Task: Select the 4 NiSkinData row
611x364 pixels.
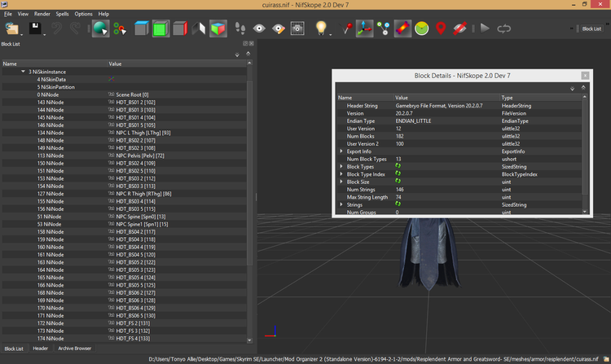Action: (124, 80)
